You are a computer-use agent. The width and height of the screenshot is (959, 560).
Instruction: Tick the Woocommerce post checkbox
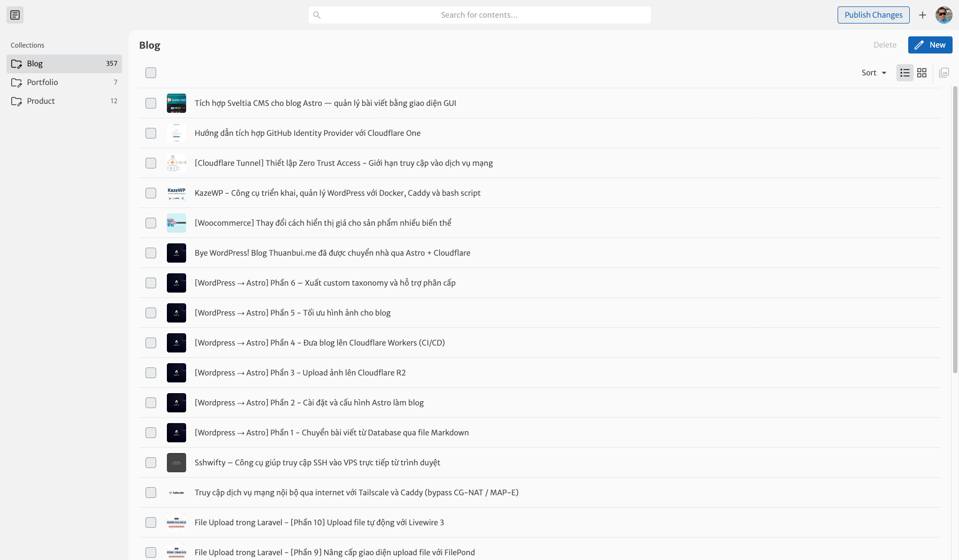coord(151,223)
